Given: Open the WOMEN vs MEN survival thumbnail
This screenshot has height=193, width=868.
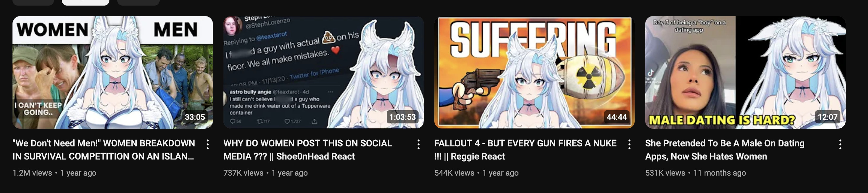Looking at the screenshot, I should pyautogui.click(x=113, y=73).
